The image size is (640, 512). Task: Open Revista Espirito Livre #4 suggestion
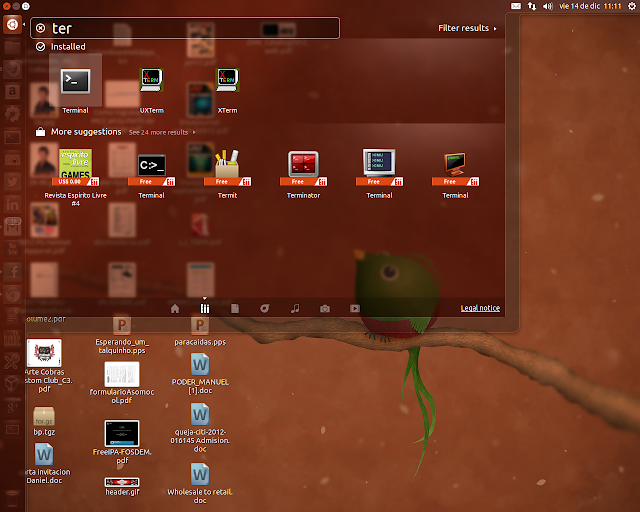pos(76,167)
